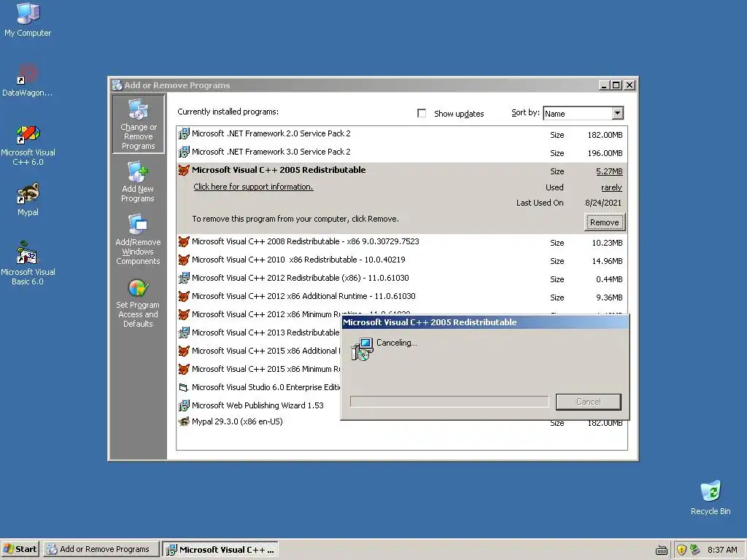The height and width of the screenshot is (560, 747).
Task: Click icon of Visual C++ 2012 Redistributable (x86)
Action: tap(184, 278)
